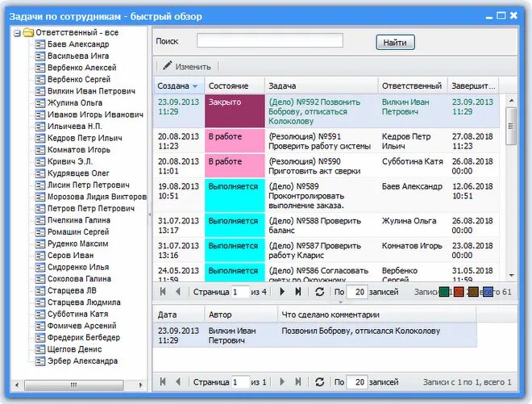The image size is (532, 404).
Task: Select Петров Петр Петрович in the tree
Action: pyautogui.click(x=91, y=208)
